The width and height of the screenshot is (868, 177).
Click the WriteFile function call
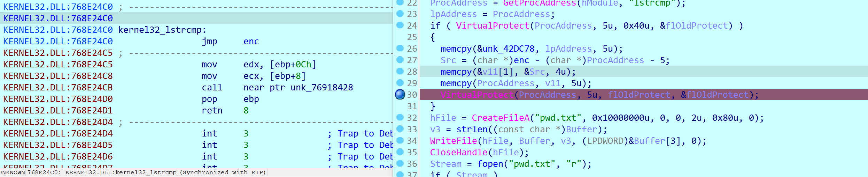click(453, 141)
